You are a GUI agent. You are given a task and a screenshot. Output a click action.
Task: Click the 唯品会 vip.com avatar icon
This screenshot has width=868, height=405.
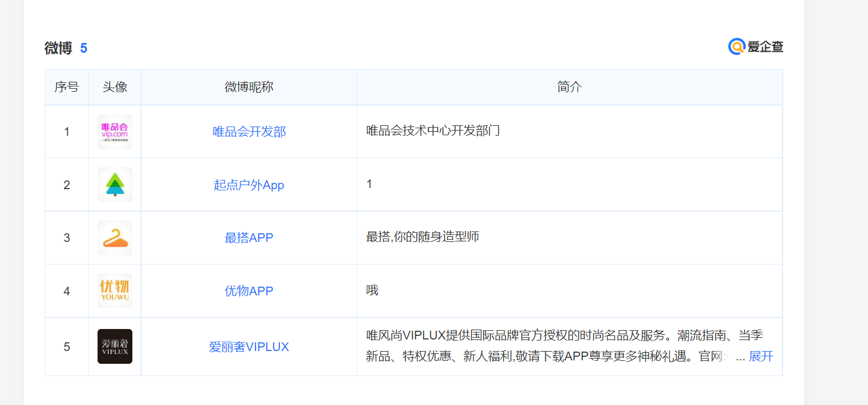click(115, 132)
